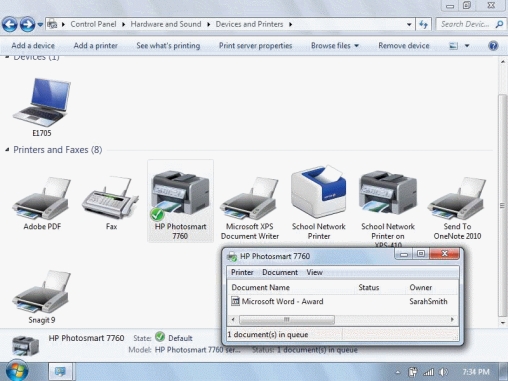Open the Document menu in queue window
This screenshot has width=508, height=381.
pyautogui.click(x=280, y=272)
